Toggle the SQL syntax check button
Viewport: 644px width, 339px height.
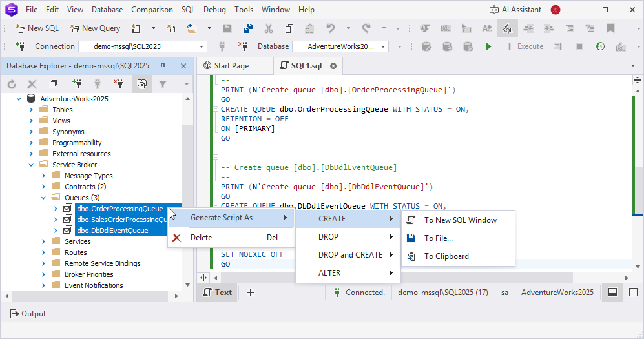(508, 28)
